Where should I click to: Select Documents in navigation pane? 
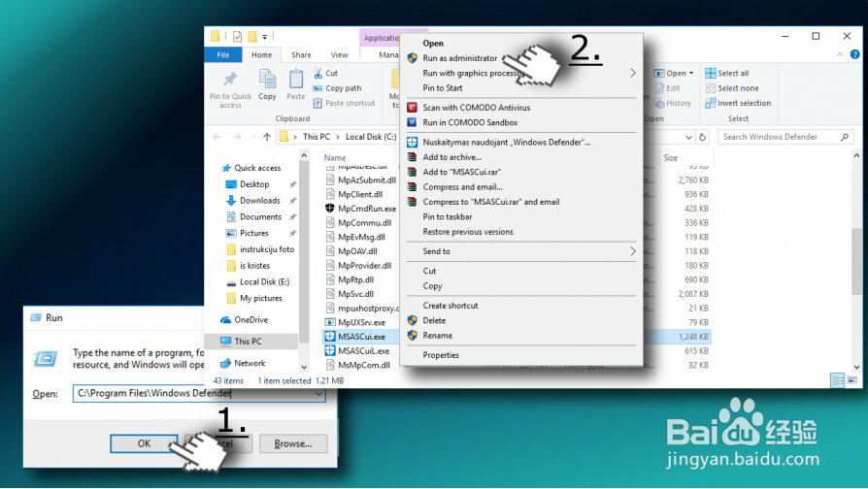click(254, 216)
